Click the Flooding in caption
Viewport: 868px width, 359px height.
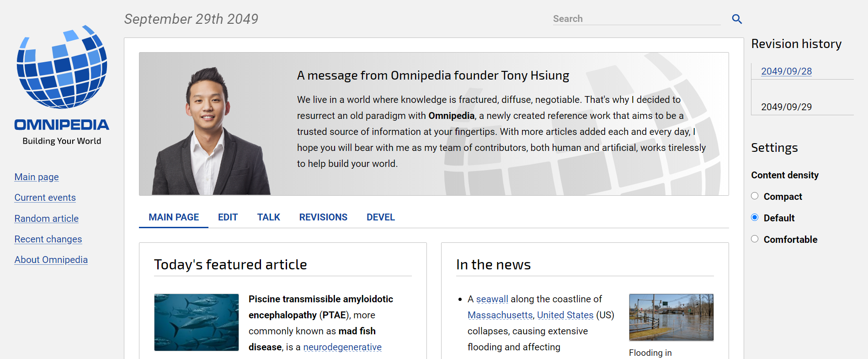650,353
